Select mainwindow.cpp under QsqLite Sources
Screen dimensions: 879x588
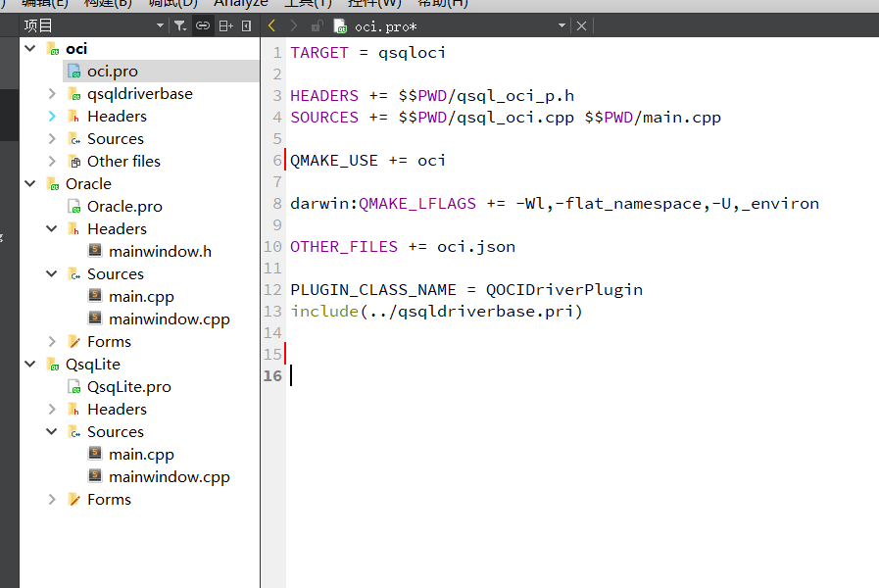click(170, 477)
